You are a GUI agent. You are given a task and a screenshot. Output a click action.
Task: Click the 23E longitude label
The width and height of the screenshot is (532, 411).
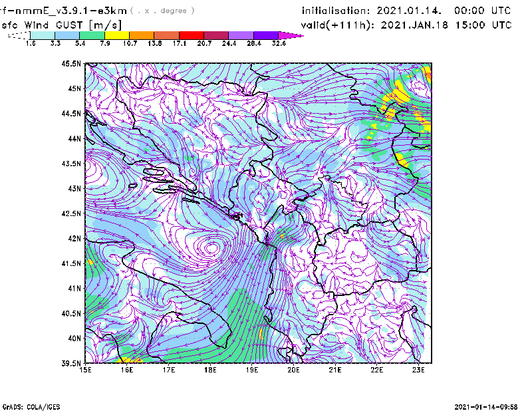(419, 370)
